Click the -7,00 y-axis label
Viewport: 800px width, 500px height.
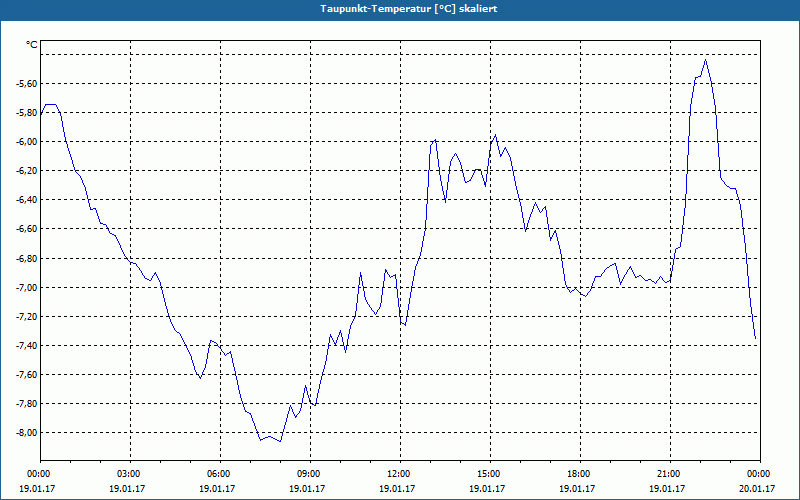[x=28, y=287]
